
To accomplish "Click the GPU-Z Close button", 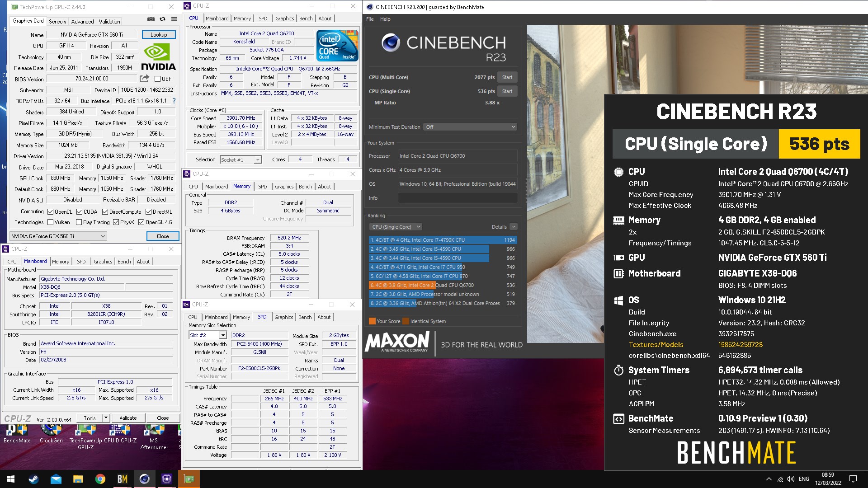I will (x=163, y=236).
